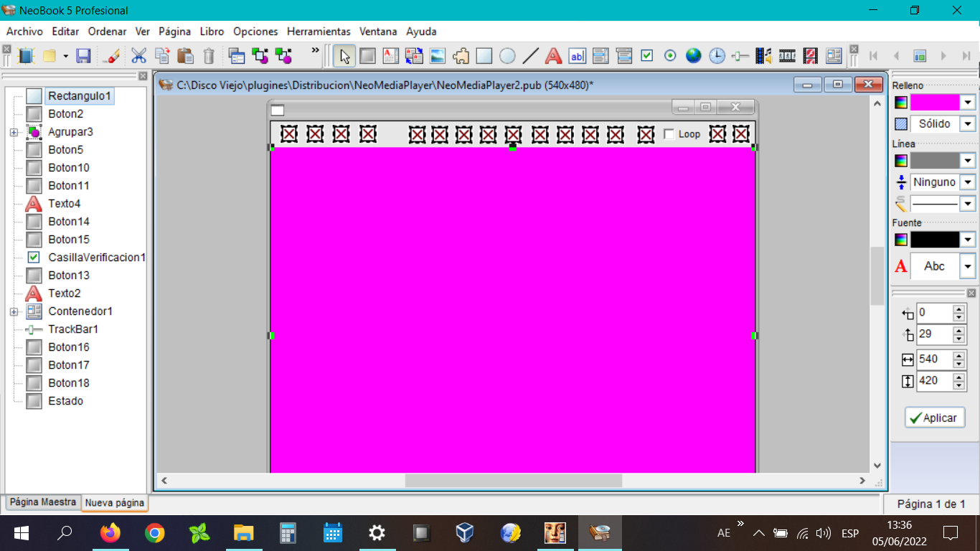Click the Aplicar button
The height and width of the screenshot is (551, 980).
935,418
